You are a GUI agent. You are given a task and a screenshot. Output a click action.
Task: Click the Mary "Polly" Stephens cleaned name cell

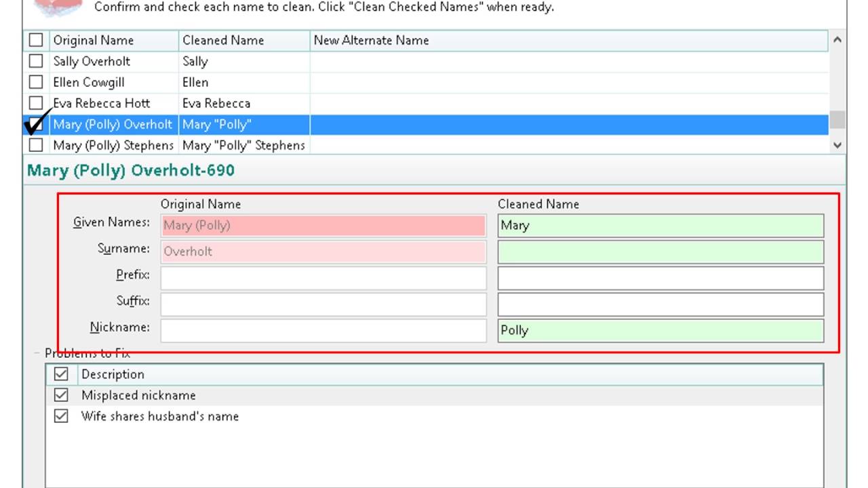pyautogui.click(x=244, y=145)
